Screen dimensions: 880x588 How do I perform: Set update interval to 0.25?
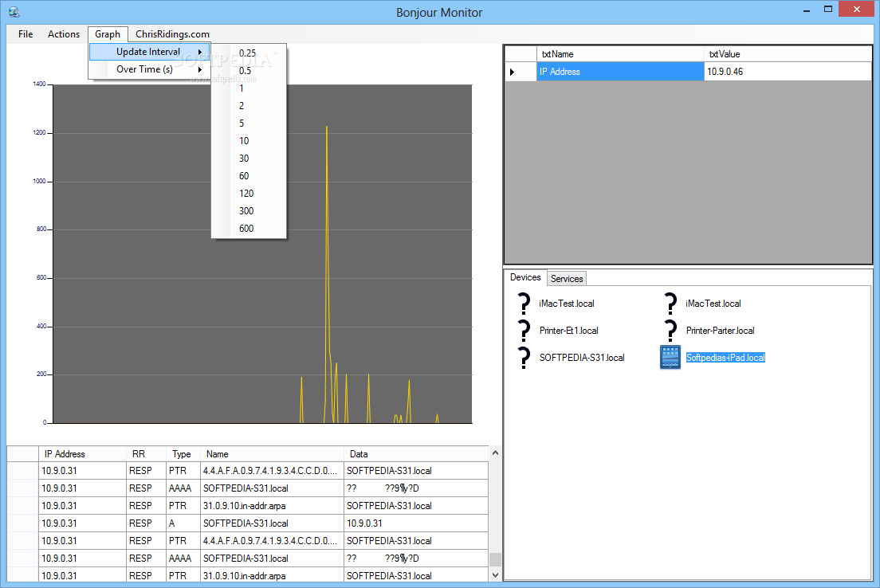pyautogui.click(x=249, y=53)
